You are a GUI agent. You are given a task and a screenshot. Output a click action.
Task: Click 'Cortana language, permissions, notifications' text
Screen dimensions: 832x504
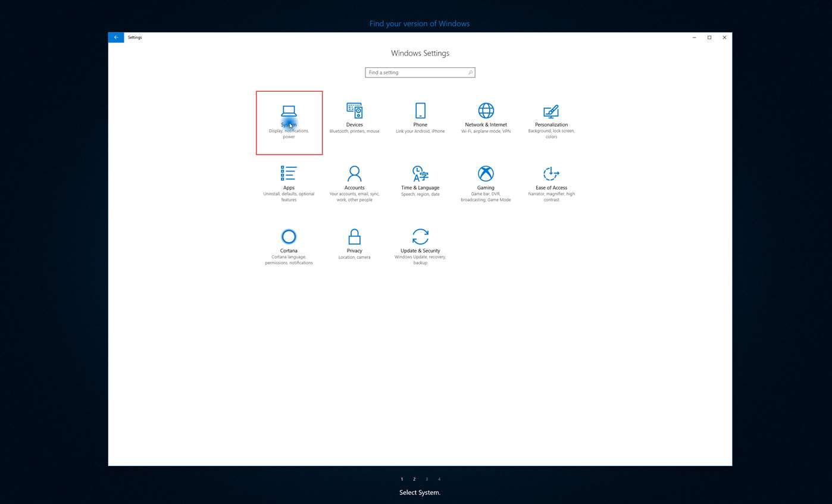(x=289, y=260)
